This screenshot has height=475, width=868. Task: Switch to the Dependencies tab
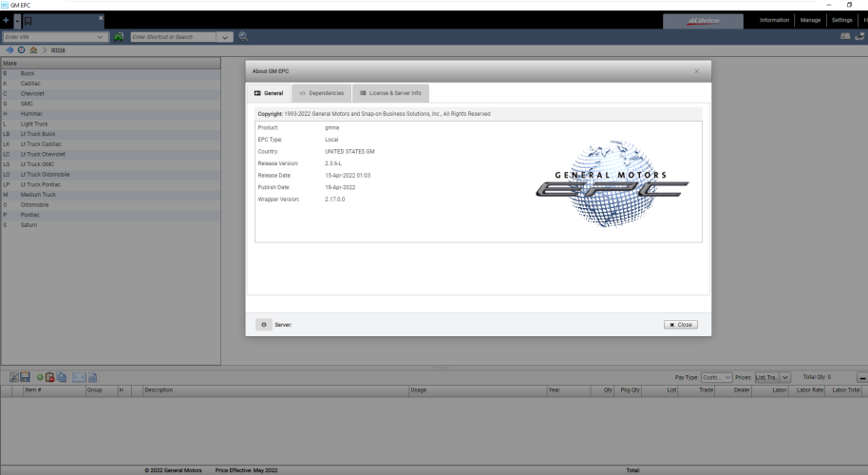click(x=322, y=93)
